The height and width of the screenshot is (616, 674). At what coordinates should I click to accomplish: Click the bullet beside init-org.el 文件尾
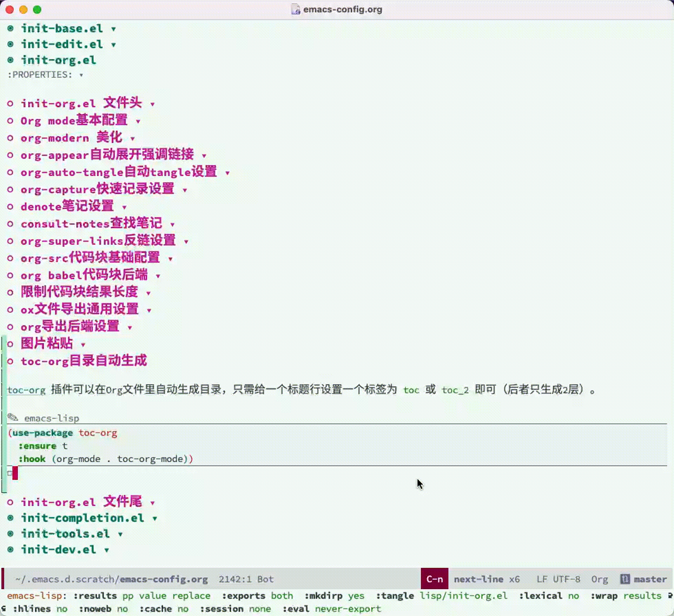(11, 502)
